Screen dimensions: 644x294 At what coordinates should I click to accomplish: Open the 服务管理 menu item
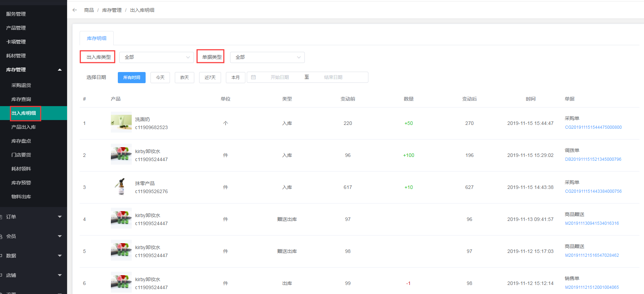click(16, 14)
